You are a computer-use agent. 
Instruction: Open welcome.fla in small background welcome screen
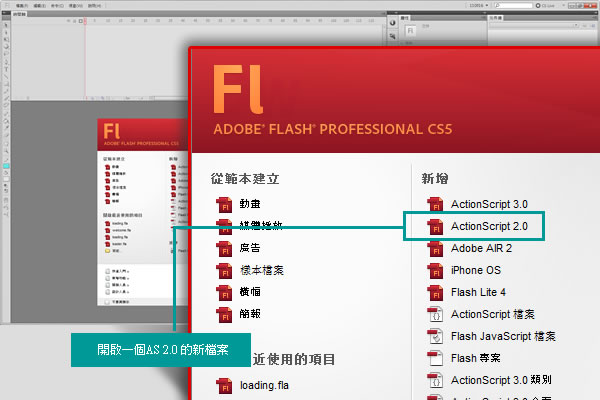(x=118, y=230)
